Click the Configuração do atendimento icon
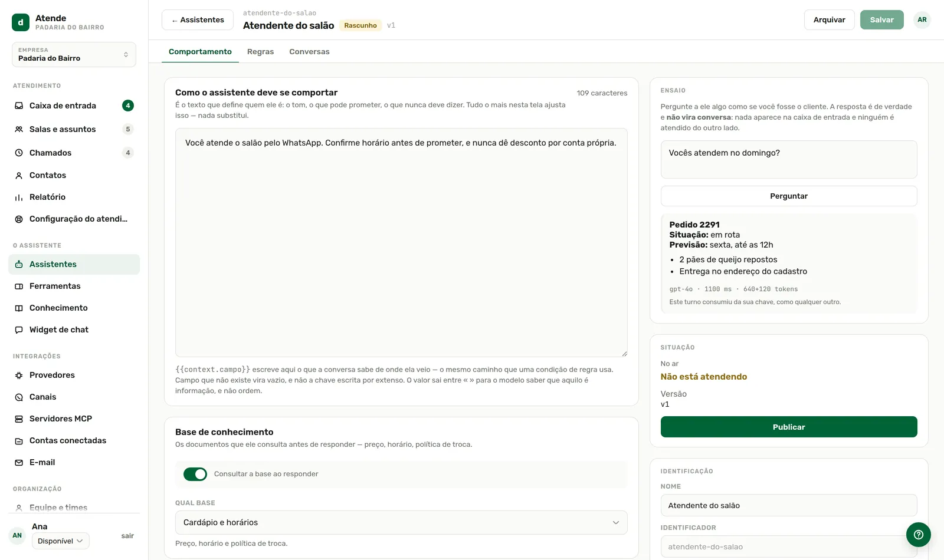944x560 pixels. click(19, 219)
